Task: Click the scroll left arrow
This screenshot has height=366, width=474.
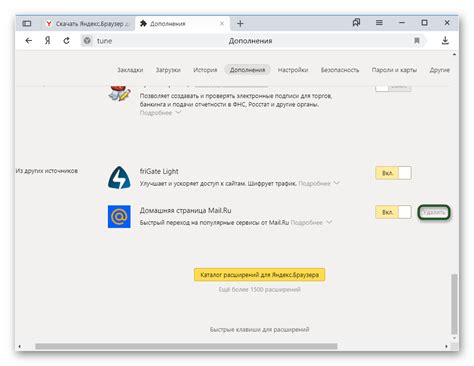Action: coord(19,347)
